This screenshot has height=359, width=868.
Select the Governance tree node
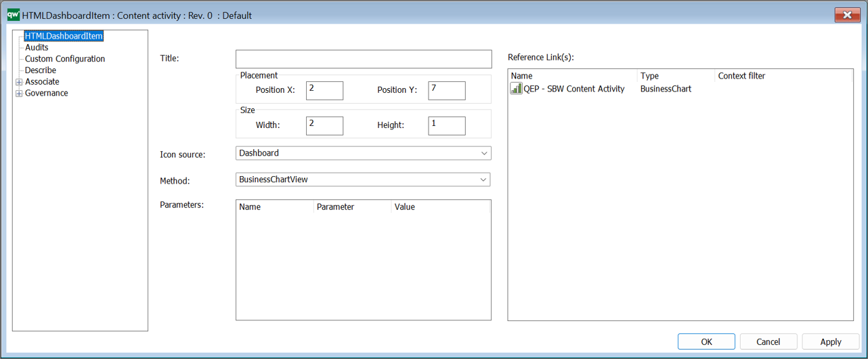point(46,93)
